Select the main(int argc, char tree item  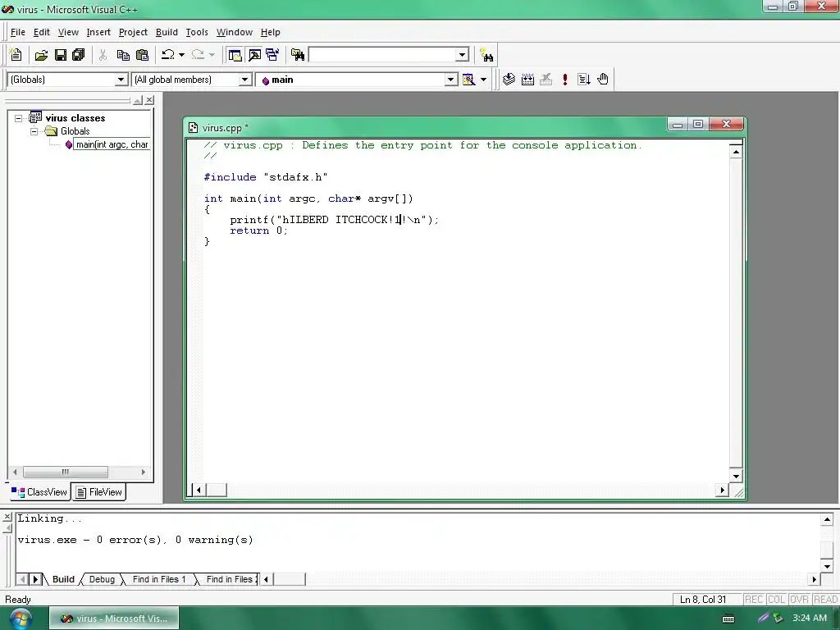click(112, 144)
